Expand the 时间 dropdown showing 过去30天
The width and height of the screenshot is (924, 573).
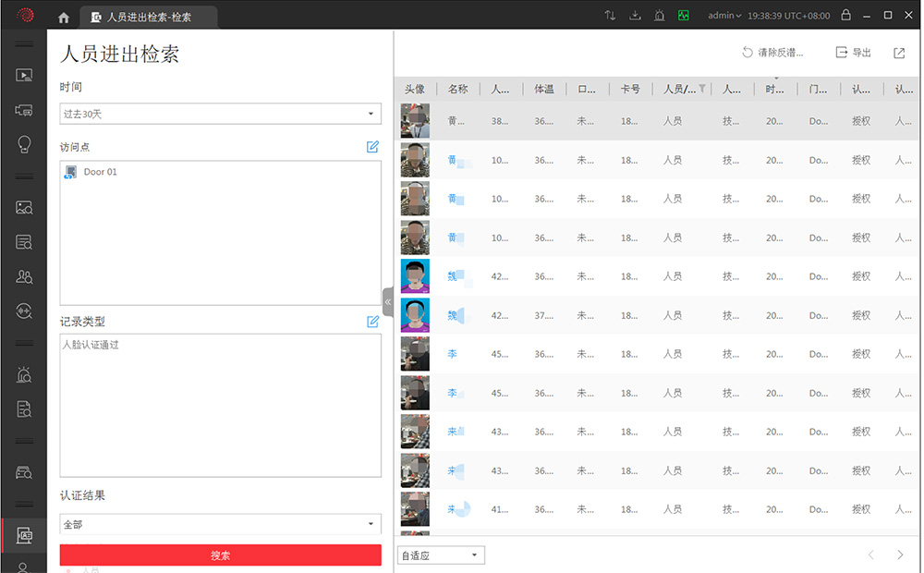click(x=220, y=114)
